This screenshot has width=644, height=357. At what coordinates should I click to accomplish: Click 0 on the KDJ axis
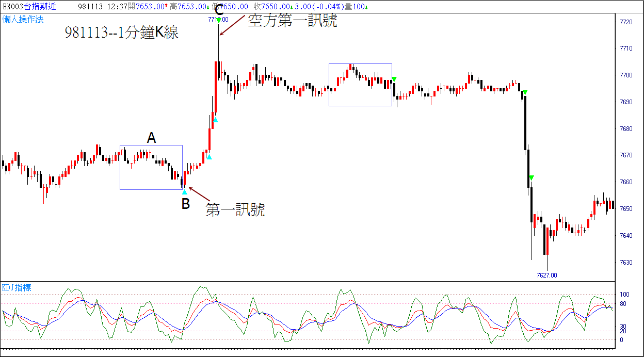(621, 340)
